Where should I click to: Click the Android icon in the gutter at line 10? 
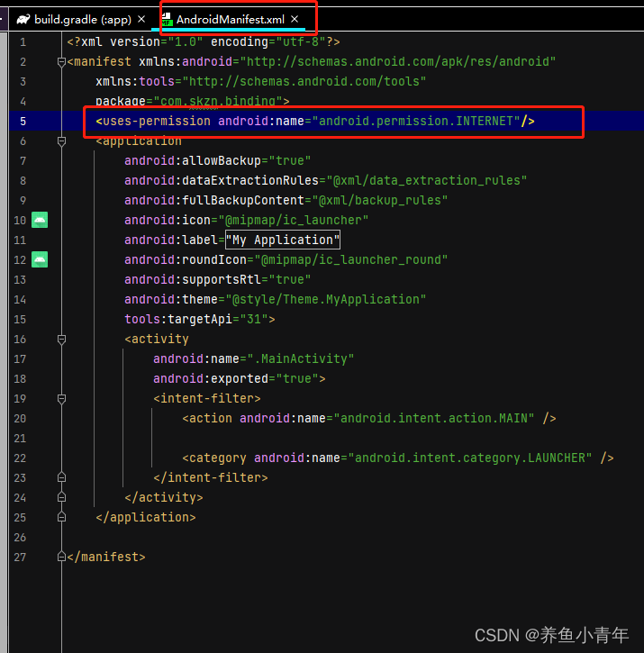[x=40, y=220]
